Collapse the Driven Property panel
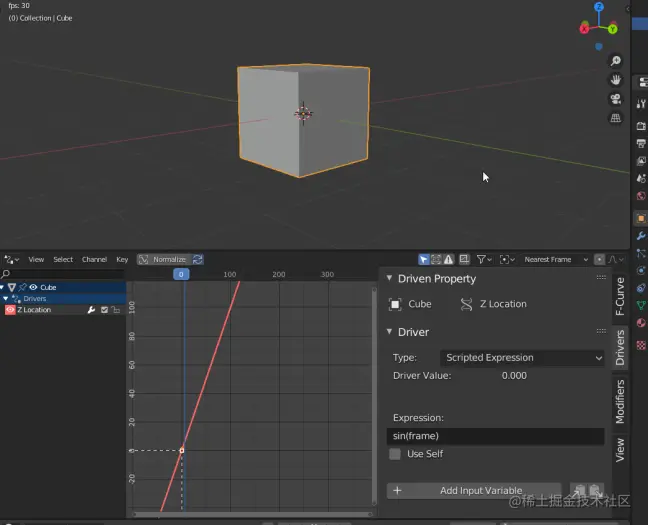 (389, 278)
